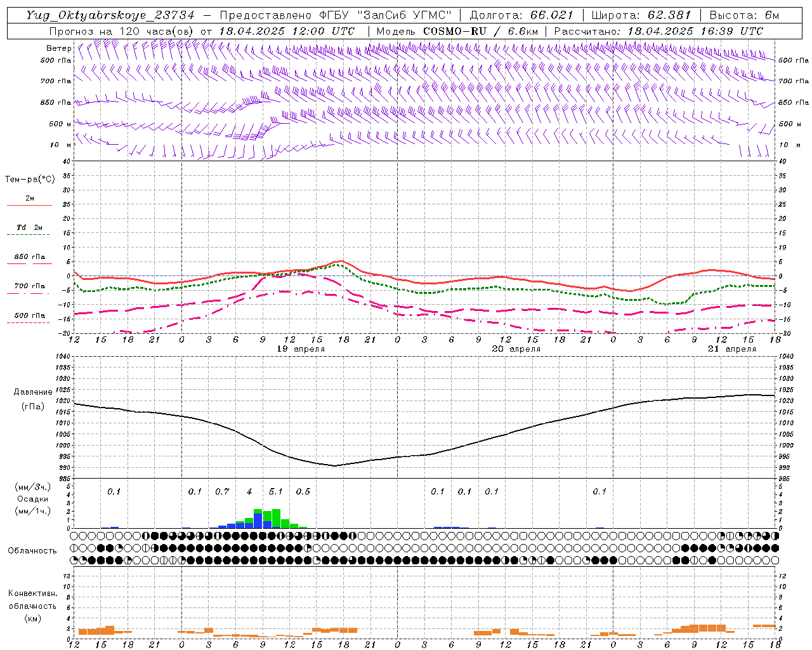The width and height of the screenshot is (812, 650).
Task: Click forecast start time 18.04.2025 12:00 UTC
Action: (x=287, y=31)
